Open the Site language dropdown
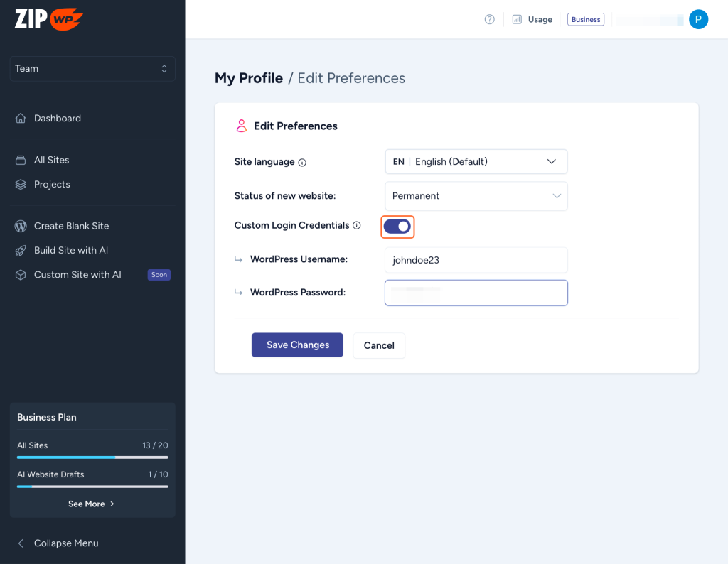The image size is (728, 564). coord(476,161)
